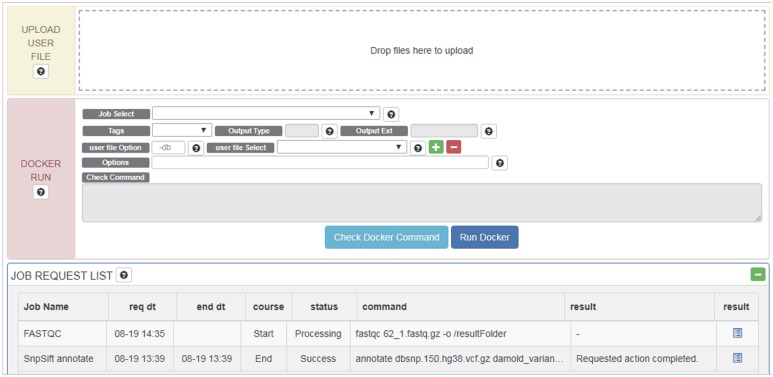773x377 pixels.
Task: Select the SnpSift annotate job name cell
Action: click(64, 358)
